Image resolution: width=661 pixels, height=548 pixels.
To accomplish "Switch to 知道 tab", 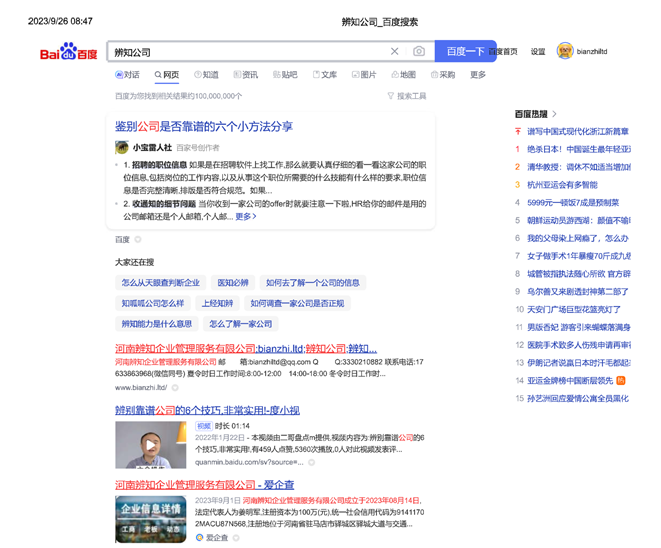I will (206, 75).
